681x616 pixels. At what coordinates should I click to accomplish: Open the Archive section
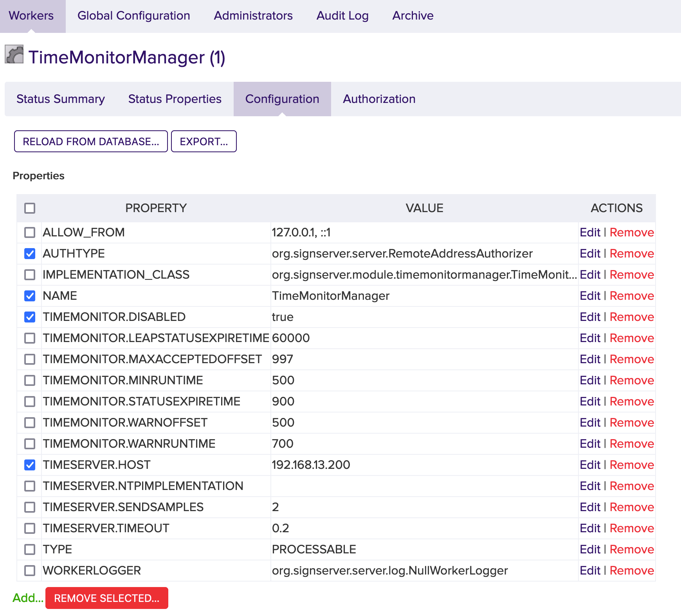coord(413,16)
